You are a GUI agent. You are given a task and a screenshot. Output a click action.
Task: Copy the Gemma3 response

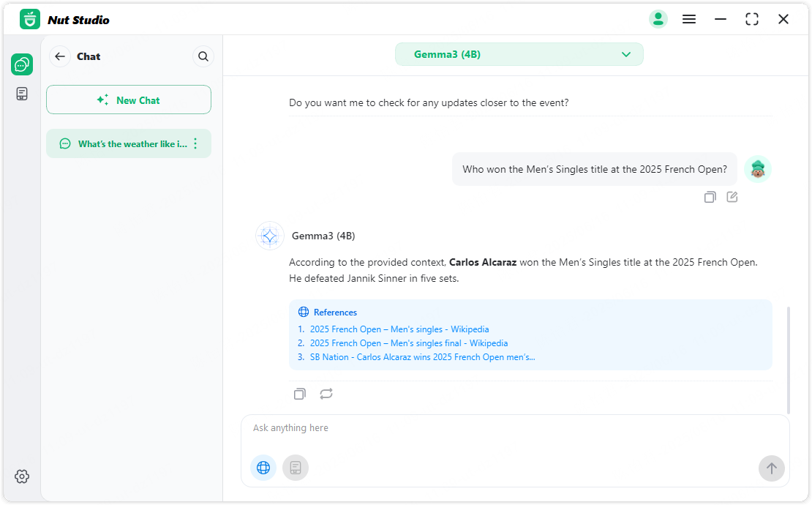click(299, 394)
